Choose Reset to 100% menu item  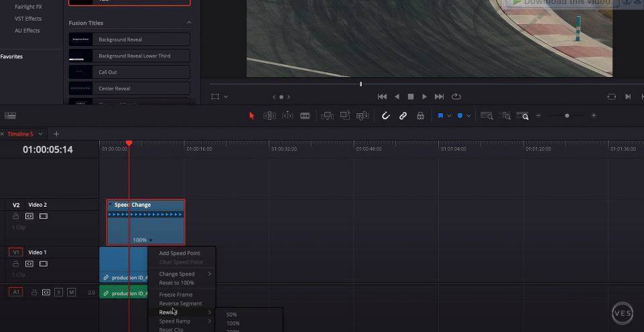(x=177, y=282)
